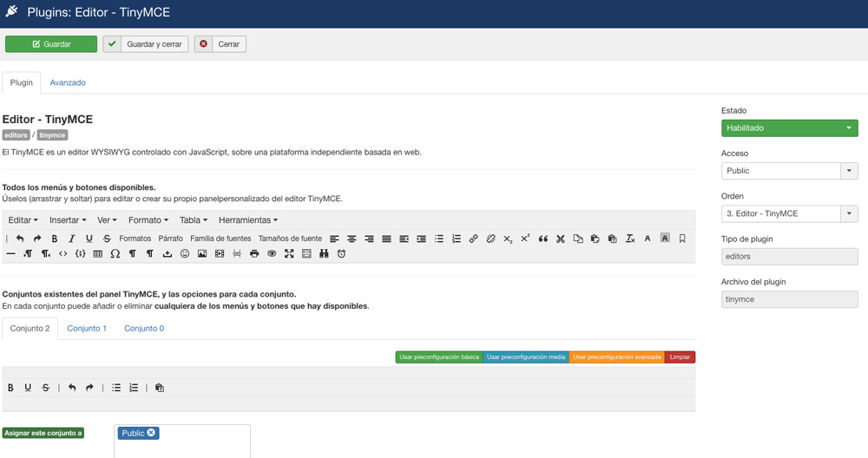This screenshot has width=868, height=458.
Task: Open the Familia de fuentes dropdown
Action: [220, 239]
